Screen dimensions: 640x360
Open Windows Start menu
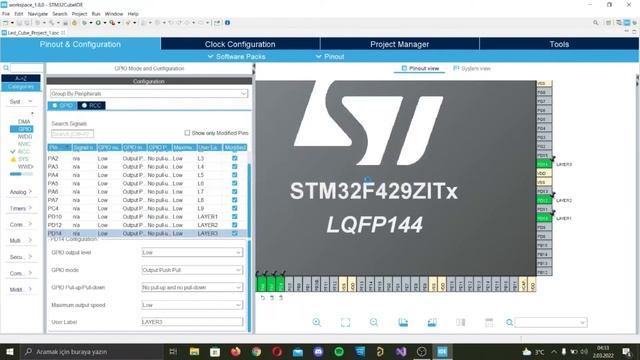pyautogui.click(x=9, y=351)
